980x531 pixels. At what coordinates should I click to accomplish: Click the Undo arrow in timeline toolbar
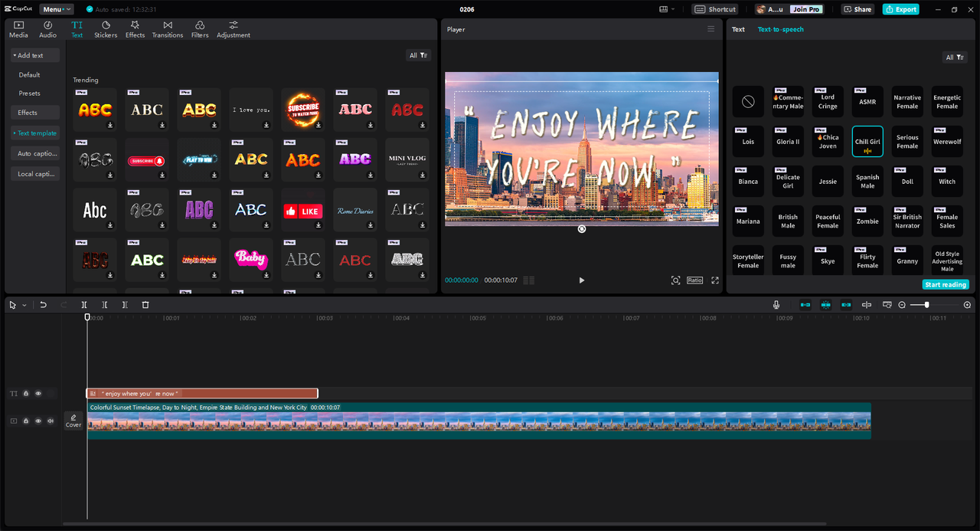click(44, 305)
